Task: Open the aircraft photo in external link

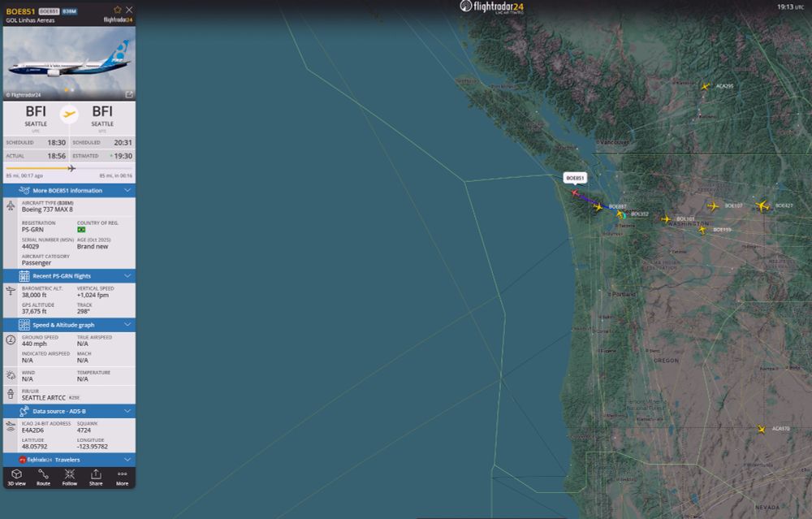Action: pyautogui.click(x=129, y=94)
